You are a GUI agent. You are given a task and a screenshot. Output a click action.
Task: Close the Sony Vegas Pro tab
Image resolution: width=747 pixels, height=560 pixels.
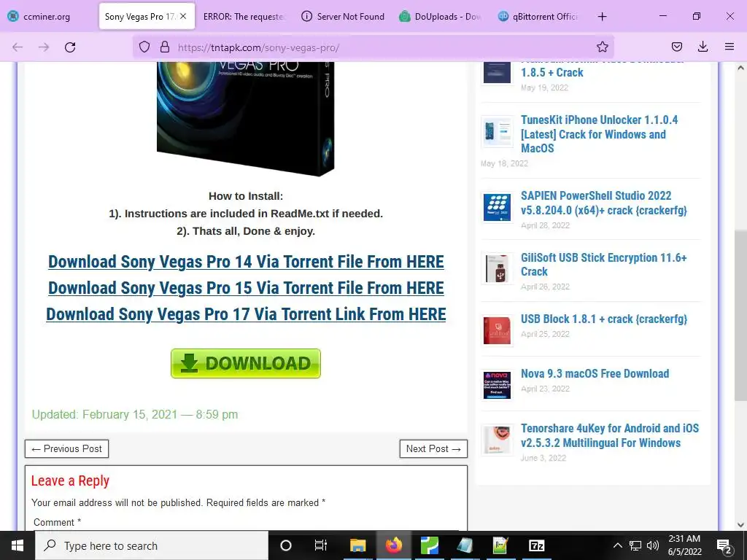[183, 16]
